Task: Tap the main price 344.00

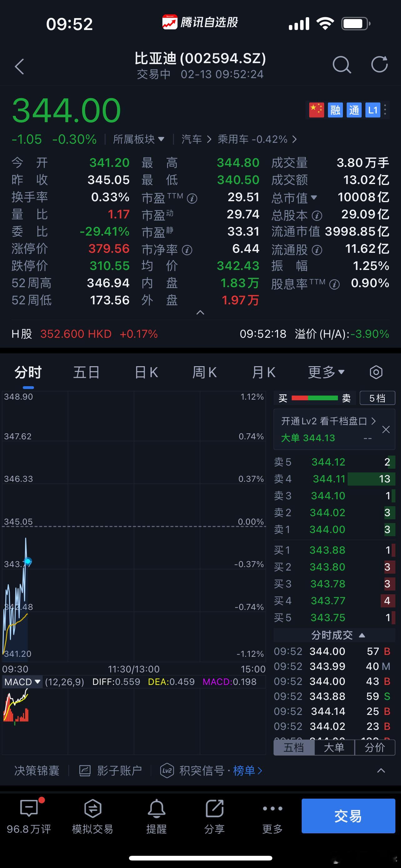Action: [66, 110]
